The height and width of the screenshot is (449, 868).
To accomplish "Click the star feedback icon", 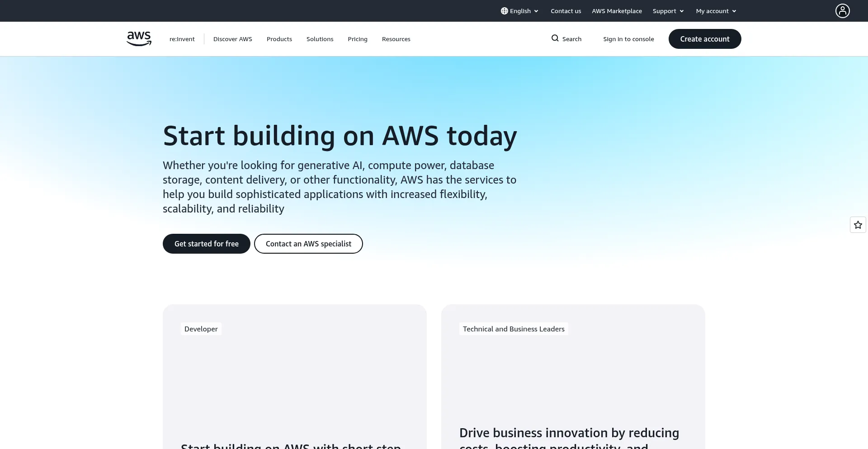I will pyautogui.click(x=858, y=225).
